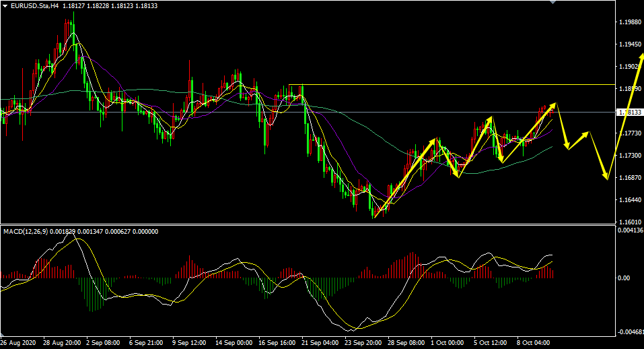Click the MACD values 0.001829 0.001347 0.000627

pyautogui.click(x=90, y=232)
